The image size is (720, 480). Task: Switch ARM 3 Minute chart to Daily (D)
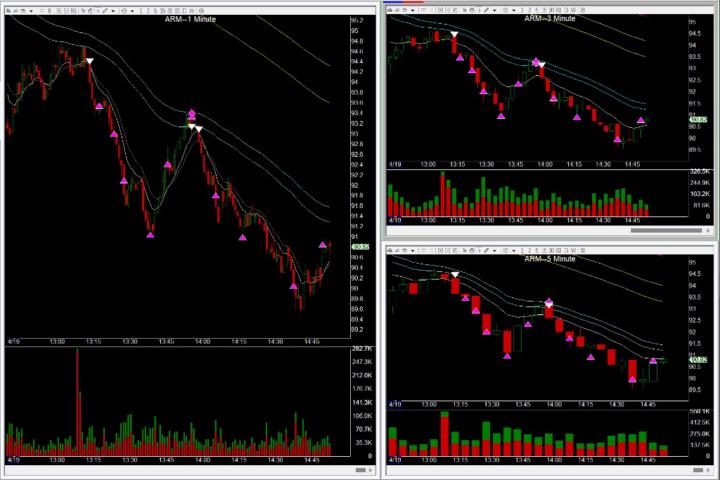(566, 10)
